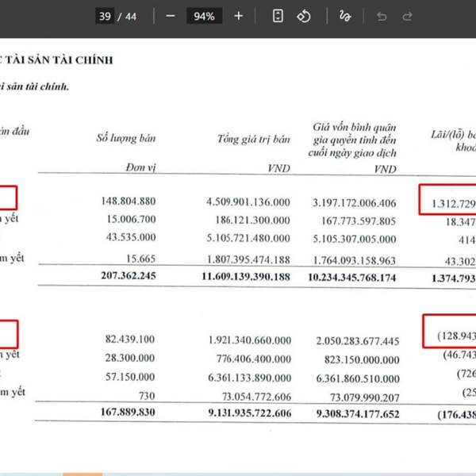The width and height of the screenshot is (476, 476).
Task: Click the redo arrow in the toolbar
Action: [407, 16]
